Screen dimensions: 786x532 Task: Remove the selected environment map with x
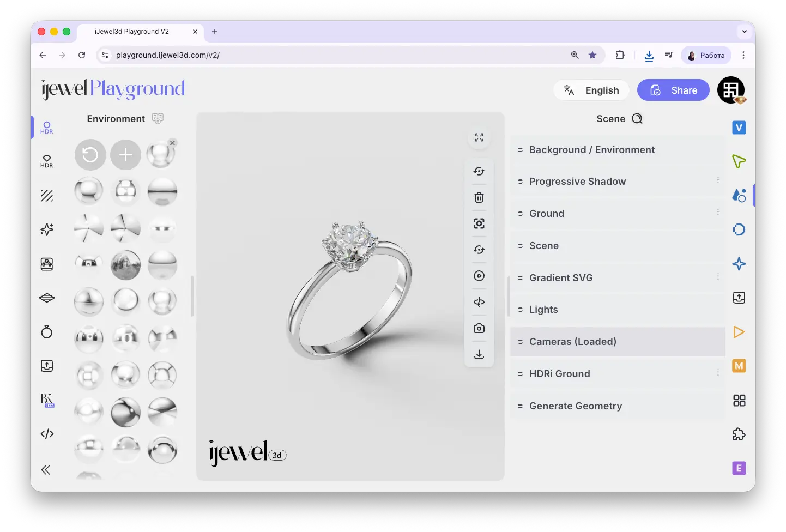(172, 143)
